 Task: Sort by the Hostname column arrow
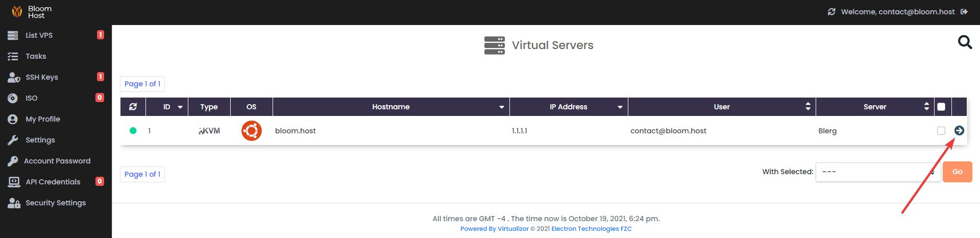(501, 107)
